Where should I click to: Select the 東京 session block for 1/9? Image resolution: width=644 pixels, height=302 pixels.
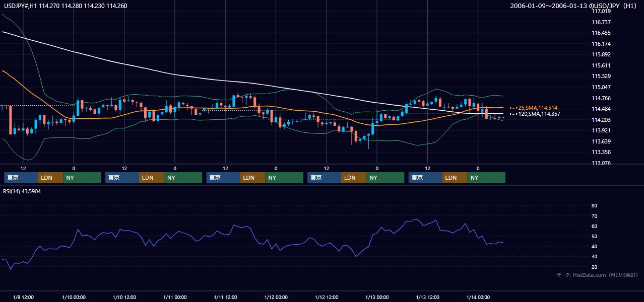(x=21, y=178)
